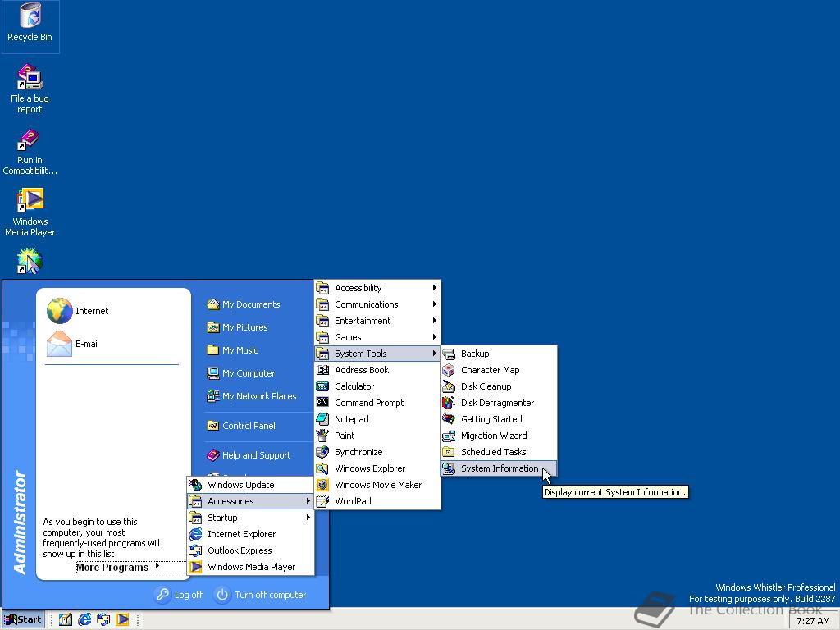Open Control Panel
Viewport: 840px width, 630px height.
(242, 426)
